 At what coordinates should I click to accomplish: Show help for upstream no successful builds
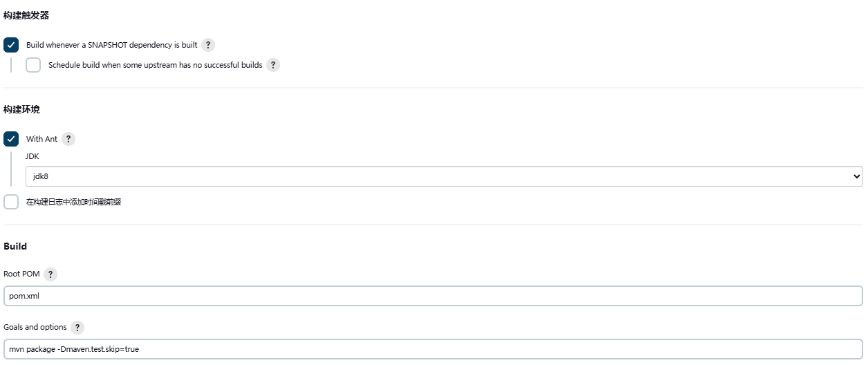tap(273, 65)
